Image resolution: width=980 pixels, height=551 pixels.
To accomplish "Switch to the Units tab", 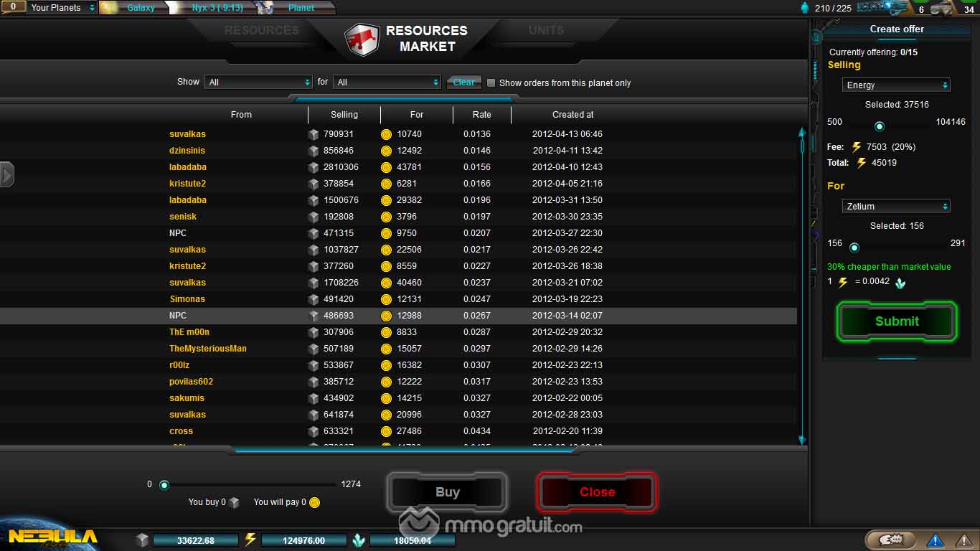I will 546,30.
